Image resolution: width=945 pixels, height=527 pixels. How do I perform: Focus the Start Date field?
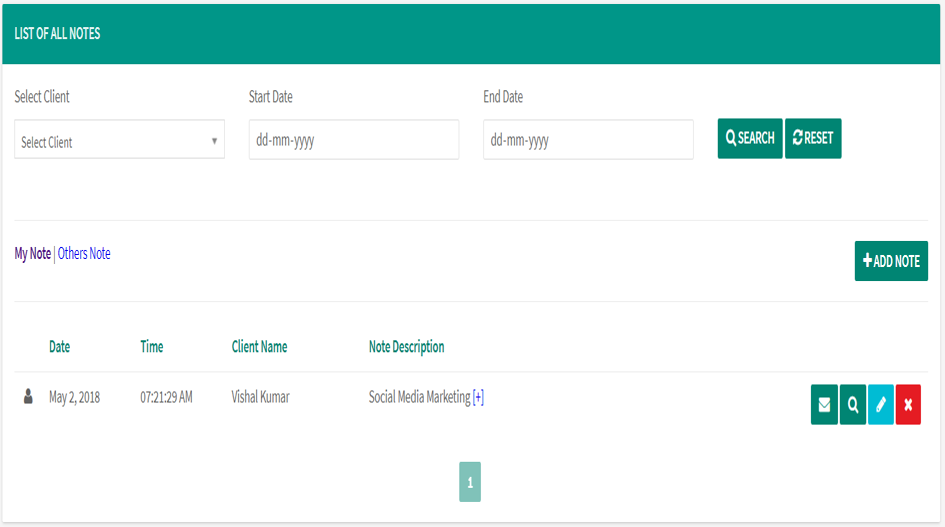pyautogui.click(x=354, y=139)
